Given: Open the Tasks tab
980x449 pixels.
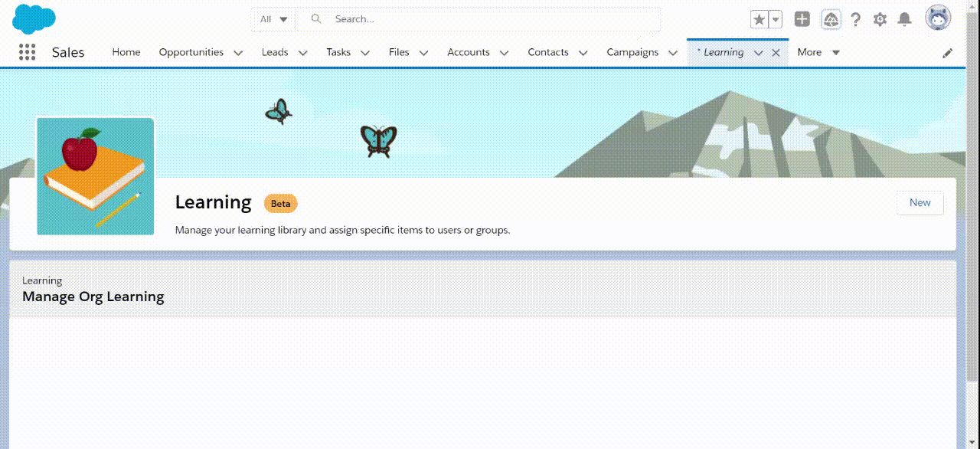Looking at the screenshot, I should coord(338,52).
